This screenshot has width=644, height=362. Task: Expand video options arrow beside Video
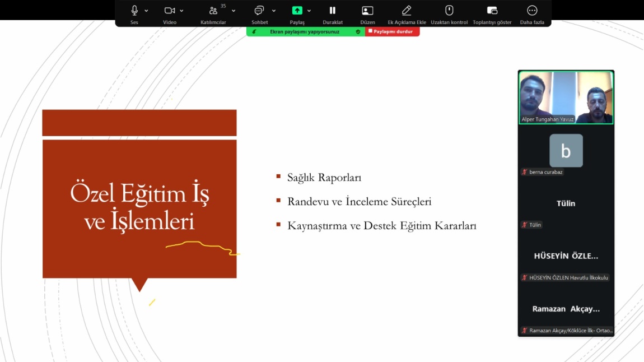pos(181,11)
